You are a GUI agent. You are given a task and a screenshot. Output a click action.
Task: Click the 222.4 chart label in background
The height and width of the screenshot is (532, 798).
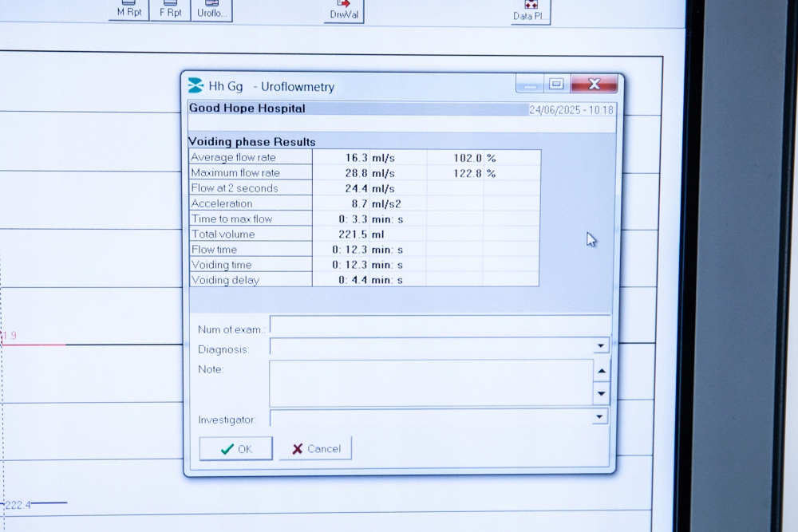[18, 505]
